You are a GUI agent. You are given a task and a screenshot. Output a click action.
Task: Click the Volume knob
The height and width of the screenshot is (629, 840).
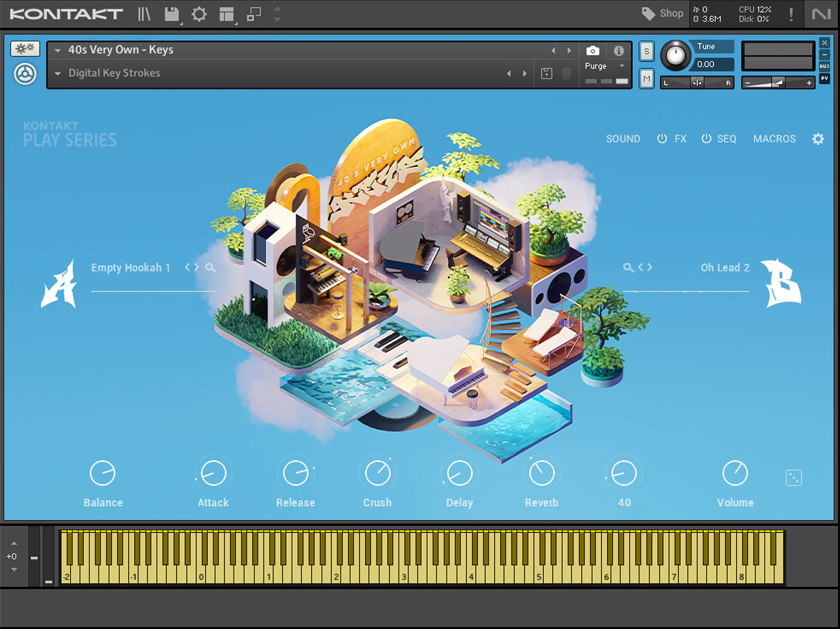coord(735,473)
